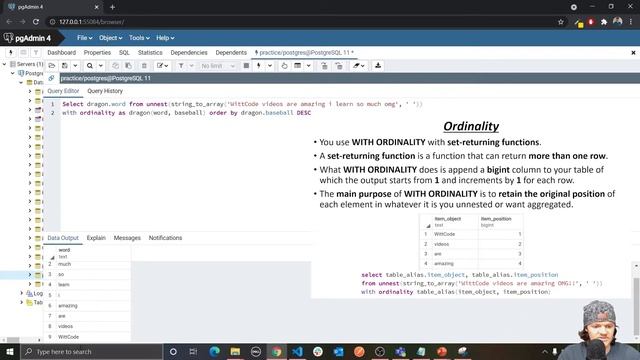Open the Execute options dropdown arrow

point(269,66)
